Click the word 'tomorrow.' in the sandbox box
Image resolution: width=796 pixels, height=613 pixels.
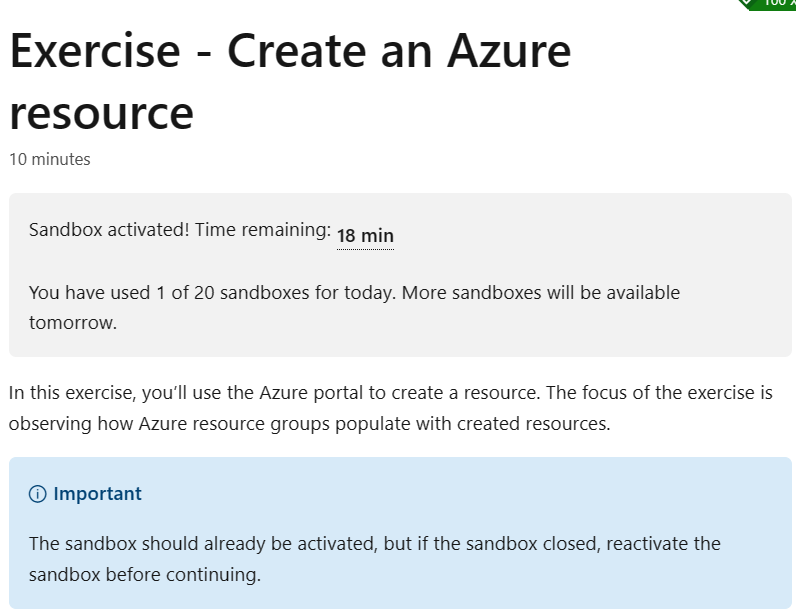(x=73, y=323)
